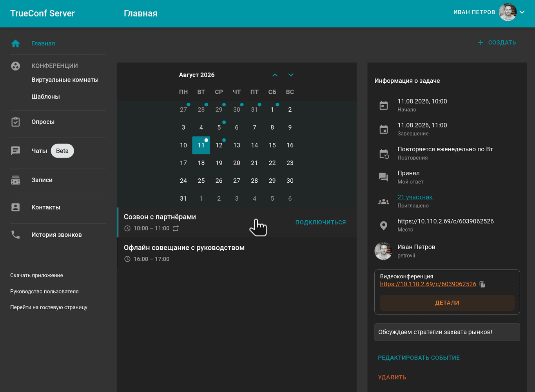Click the start date calendar icon

[384, 105]
